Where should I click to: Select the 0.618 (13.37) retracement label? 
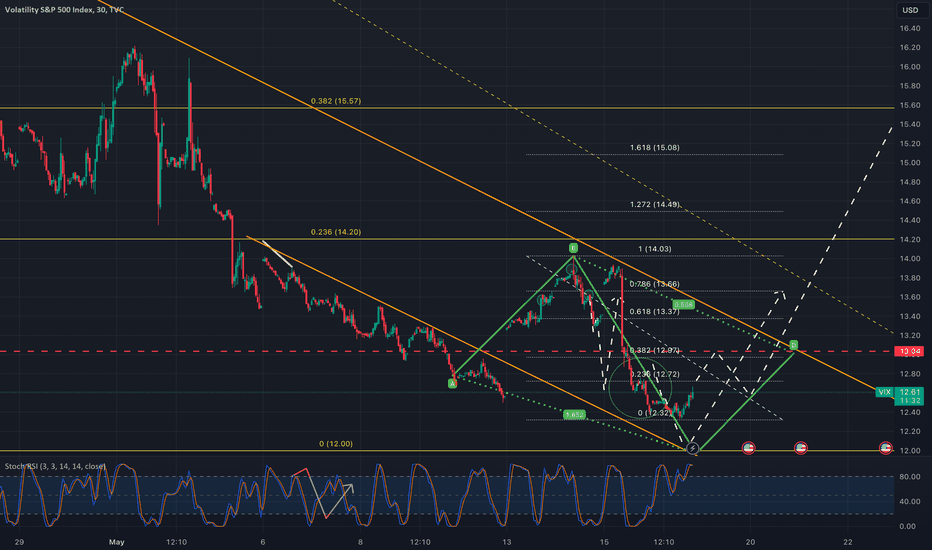654,312
